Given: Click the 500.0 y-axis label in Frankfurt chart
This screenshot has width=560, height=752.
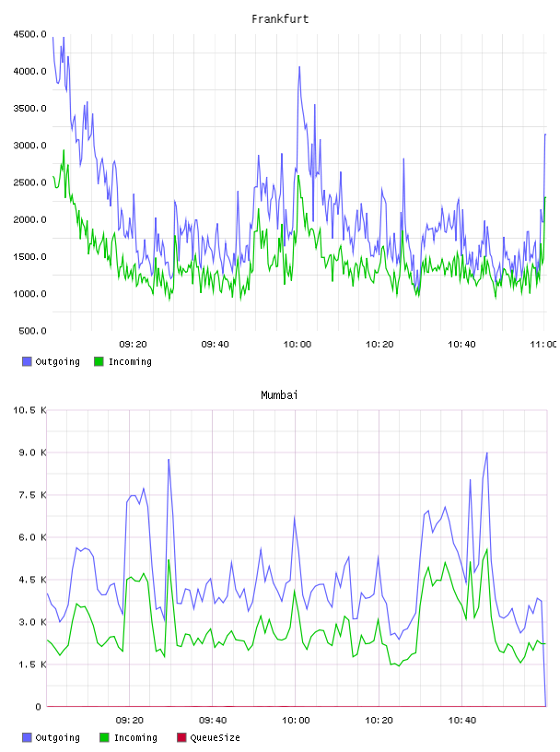Looking at the screenshot, I should point(32,331).
